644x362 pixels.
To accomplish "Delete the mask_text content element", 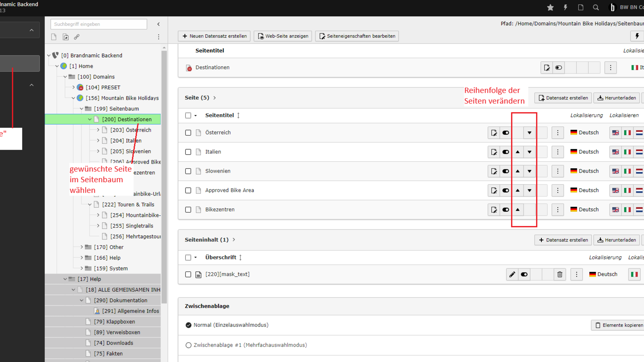I will pos(560,275).
